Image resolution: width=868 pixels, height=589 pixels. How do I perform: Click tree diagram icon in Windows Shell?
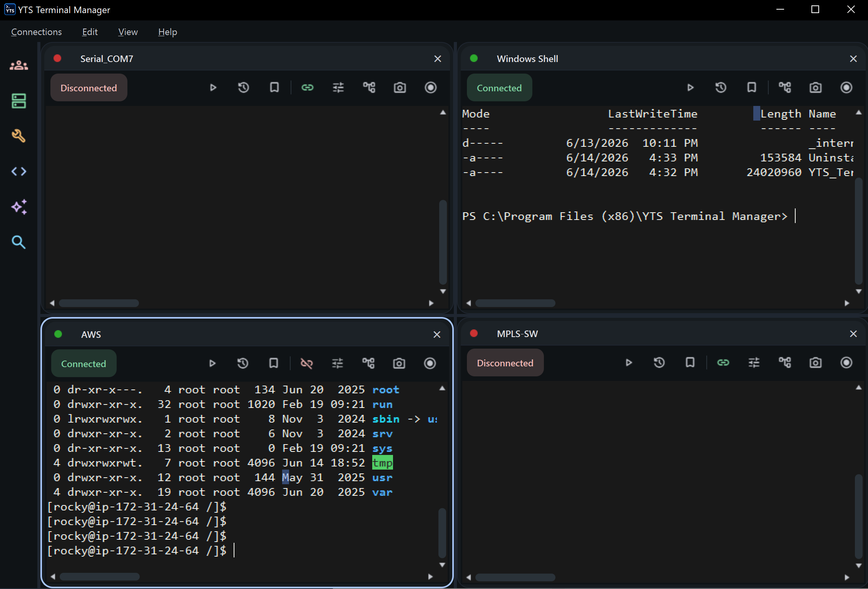pyautogui.click(x=784, y=88)
